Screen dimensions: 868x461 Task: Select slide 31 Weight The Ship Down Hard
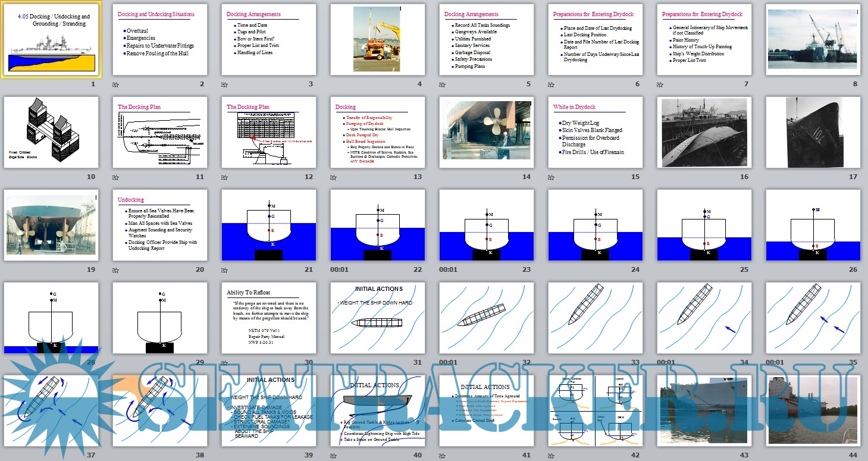pos(378,318)
